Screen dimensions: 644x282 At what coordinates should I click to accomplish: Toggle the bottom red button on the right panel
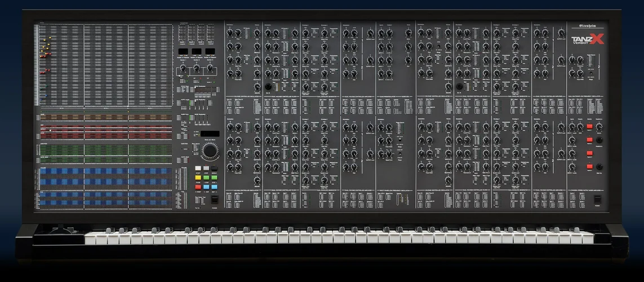[589, 166]
